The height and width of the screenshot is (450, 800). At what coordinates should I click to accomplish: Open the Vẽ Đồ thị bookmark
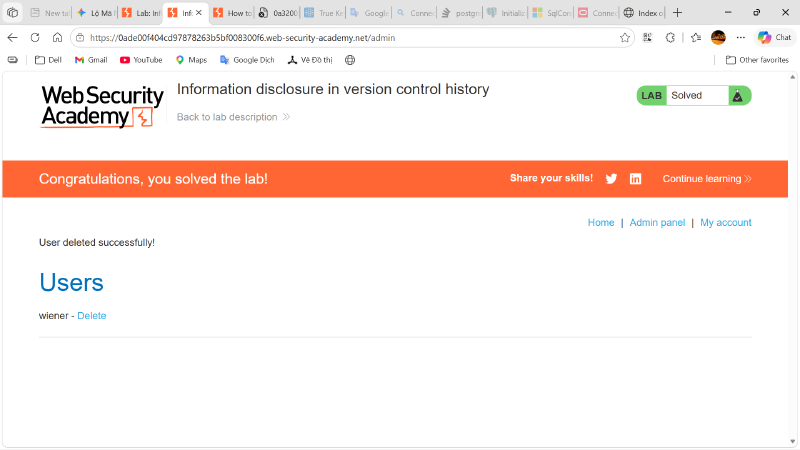click(310, 60)
